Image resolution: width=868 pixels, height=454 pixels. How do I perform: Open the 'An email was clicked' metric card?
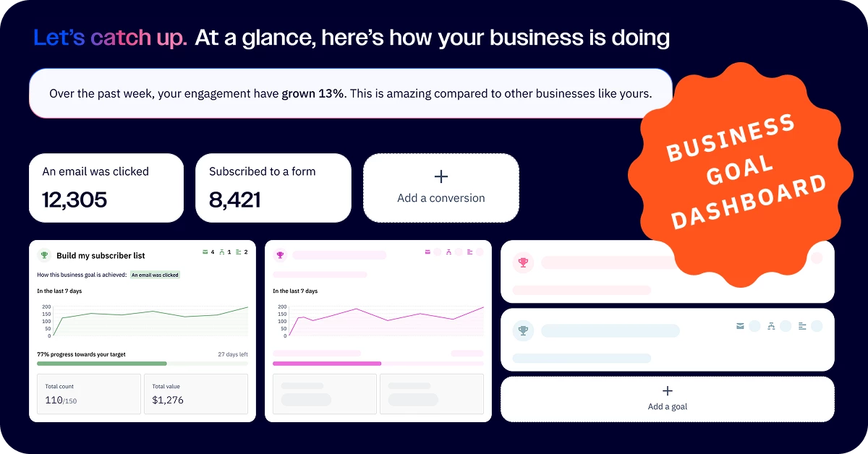tap(106, 187)
